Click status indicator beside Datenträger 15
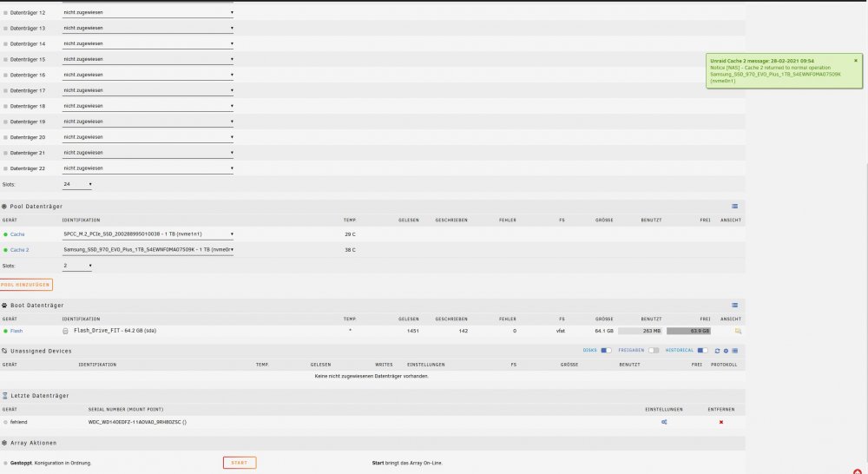 pyautogui.click(x=5, y=59)
